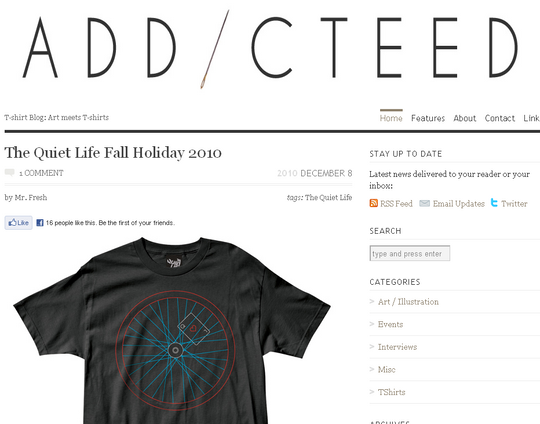Click the bicycle wheel t-shirt image
The image size is (540, 424).
pos(172,330)
